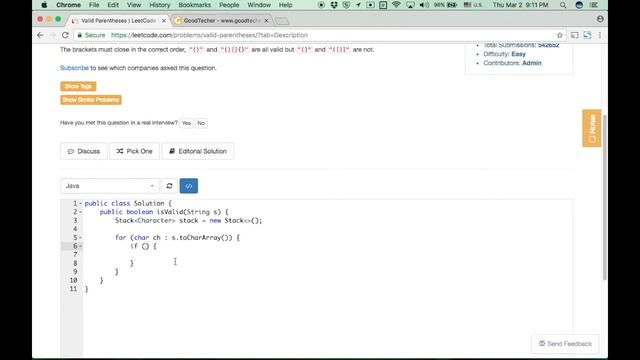Image resolution: width=640 pixels, height=360 pixels.
Task: Open the Window menu
Action: coord(259,5)
